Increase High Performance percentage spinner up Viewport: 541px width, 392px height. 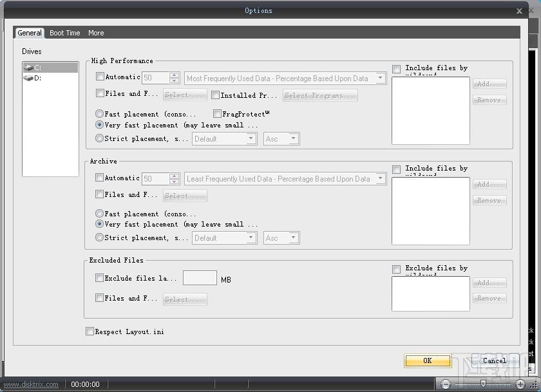175,75
